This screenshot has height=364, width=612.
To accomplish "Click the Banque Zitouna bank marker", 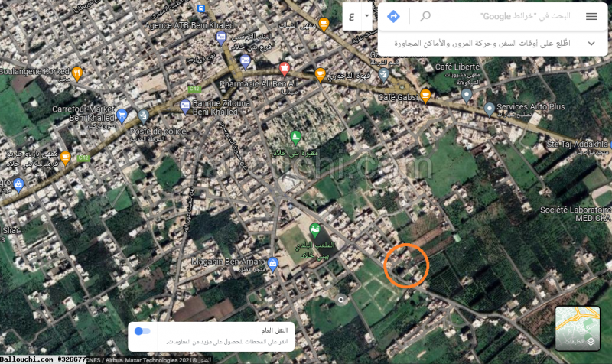I will [185, 106].
